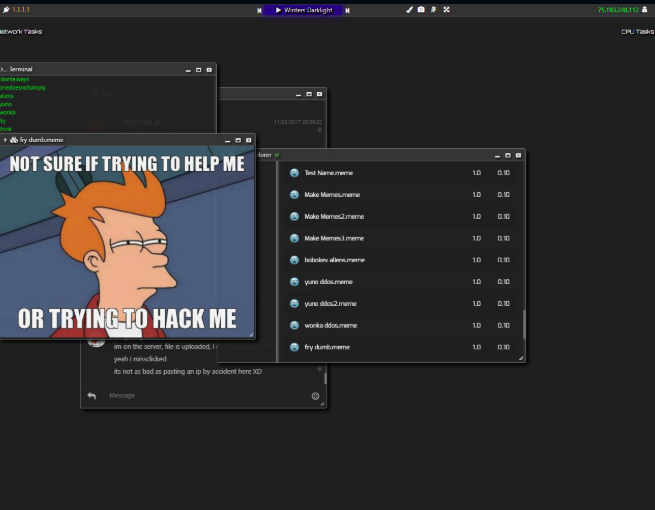The image size is (655, 510).
Task: Maximize the file explorer window
Action: pyautogui.click(x=508, y=155)
